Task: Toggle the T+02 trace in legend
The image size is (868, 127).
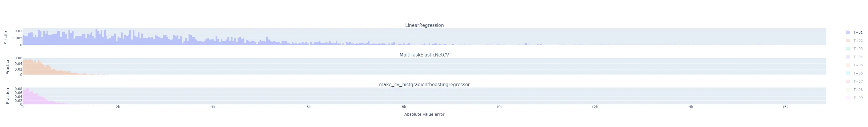Action: point(858,41)
